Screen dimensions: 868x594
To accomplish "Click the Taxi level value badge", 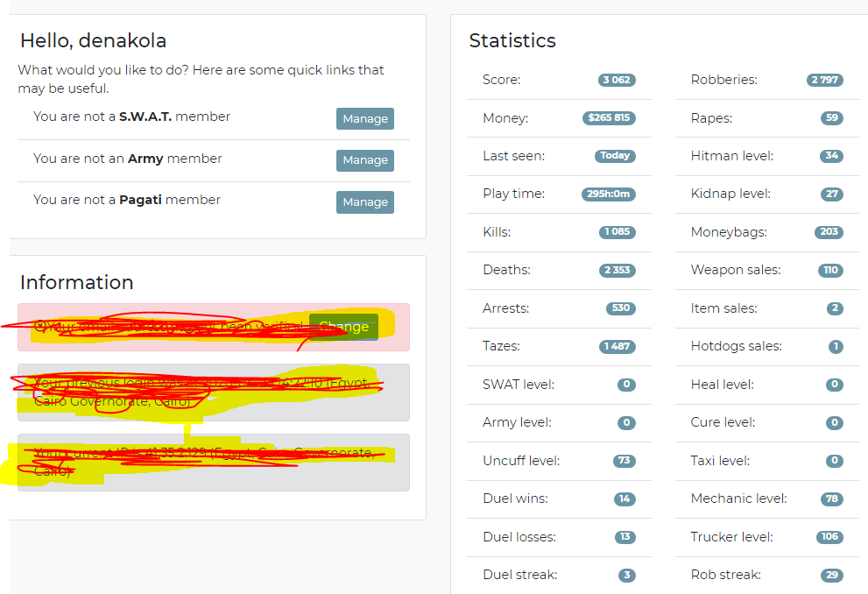I will click(x=835, y=461).
